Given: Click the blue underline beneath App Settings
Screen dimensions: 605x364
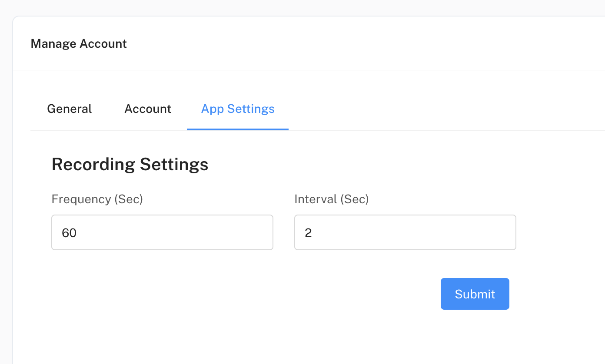Looking at the screenshot, I should [238, 129].
